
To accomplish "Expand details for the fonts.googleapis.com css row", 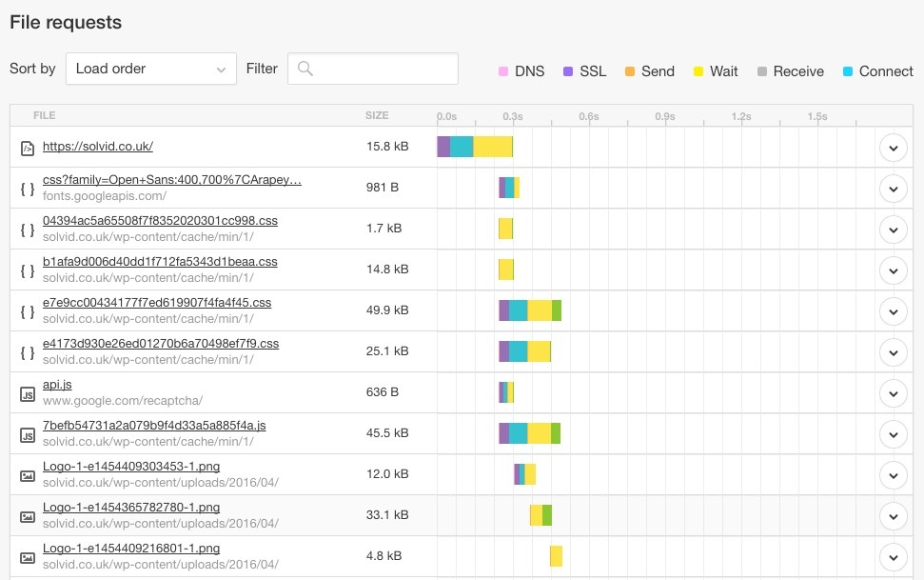I will coord(894,189).
